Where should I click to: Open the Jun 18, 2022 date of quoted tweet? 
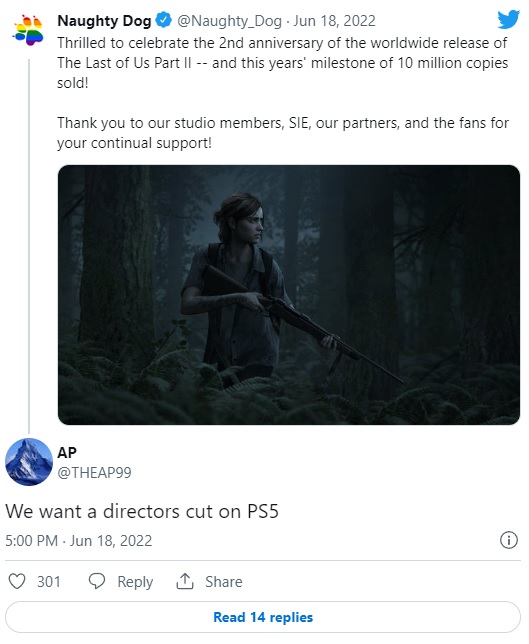[x=334, y=21]
